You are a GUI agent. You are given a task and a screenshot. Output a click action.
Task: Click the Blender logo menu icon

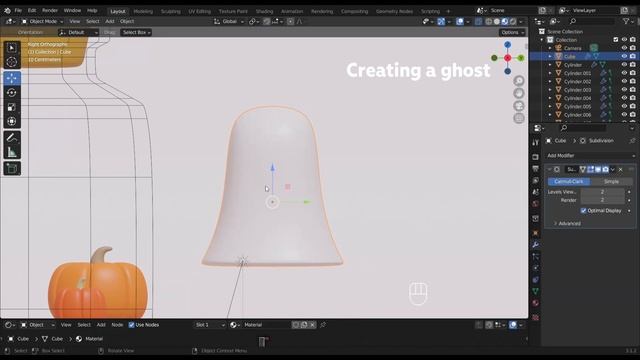(x=7, y=11)
